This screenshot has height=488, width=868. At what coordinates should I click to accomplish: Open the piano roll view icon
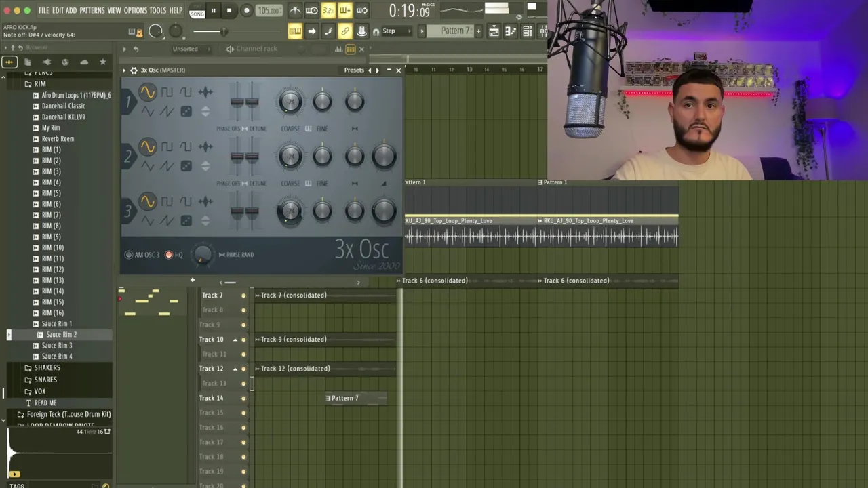(x=510, y=31)
